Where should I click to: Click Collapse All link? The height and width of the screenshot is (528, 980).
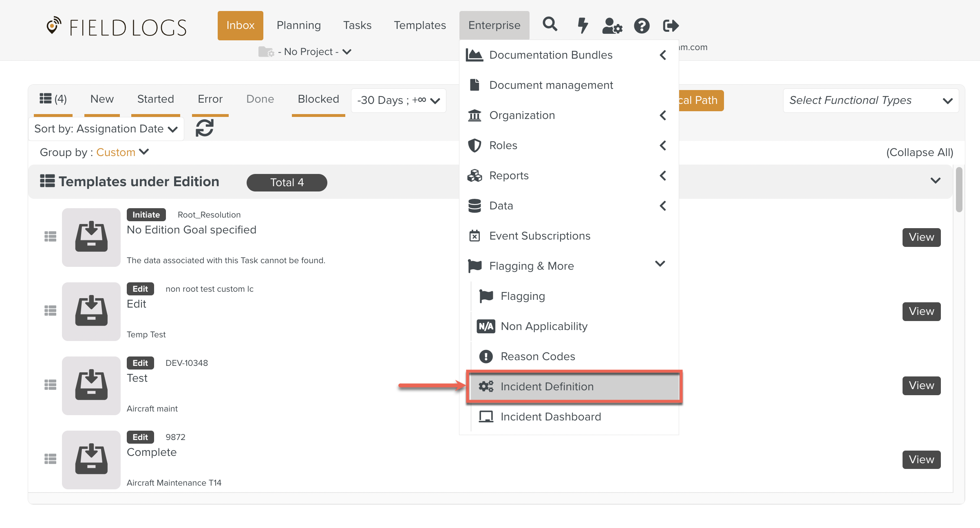(x=919, y=152)
